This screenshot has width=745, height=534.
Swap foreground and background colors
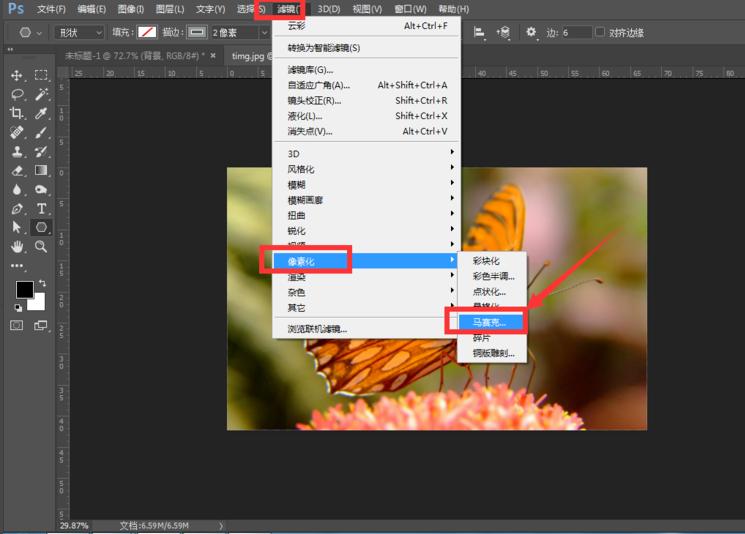[x=42, y=283]
